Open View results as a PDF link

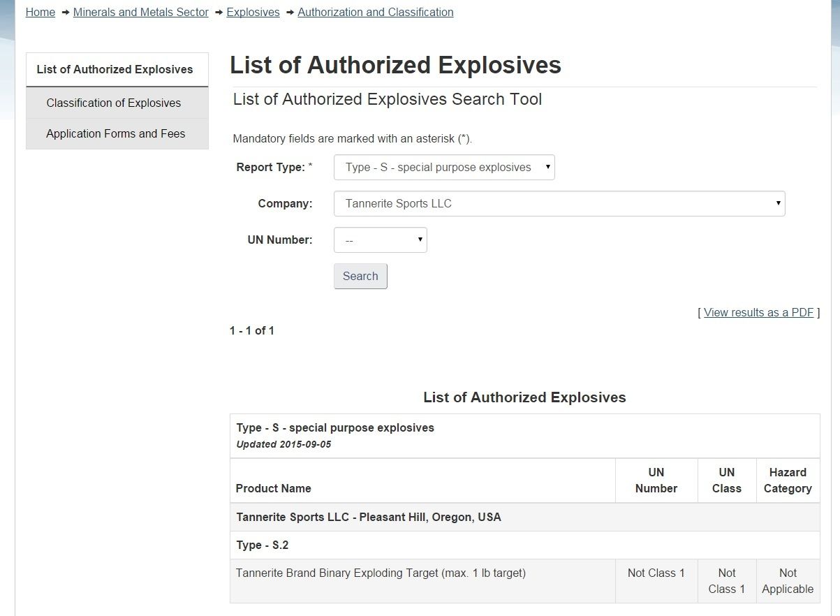point(758,312)
